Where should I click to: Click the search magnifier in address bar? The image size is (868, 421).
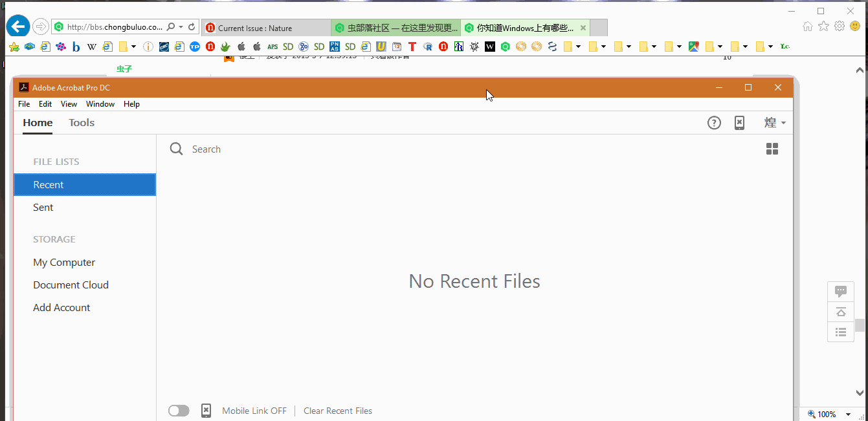tap(171, 27)
